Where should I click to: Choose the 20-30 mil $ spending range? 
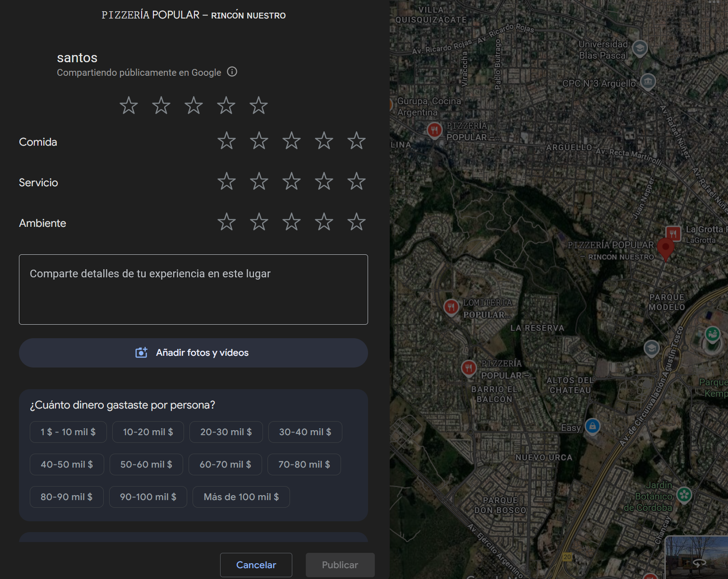226,432
